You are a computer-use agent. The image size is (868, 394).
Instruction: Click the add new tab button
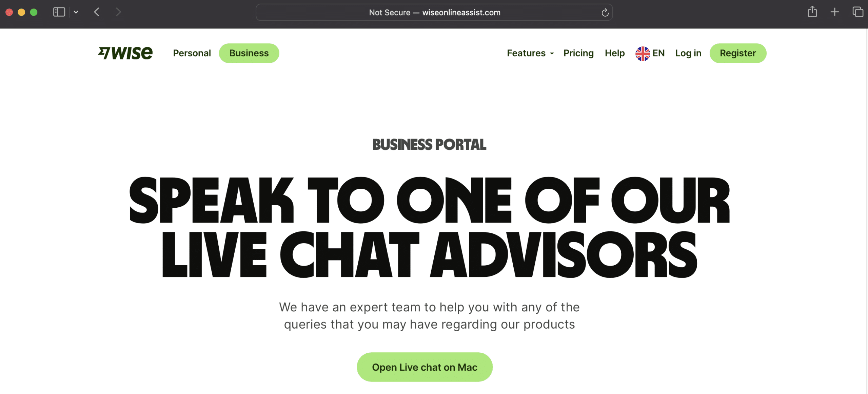[834, 12]
